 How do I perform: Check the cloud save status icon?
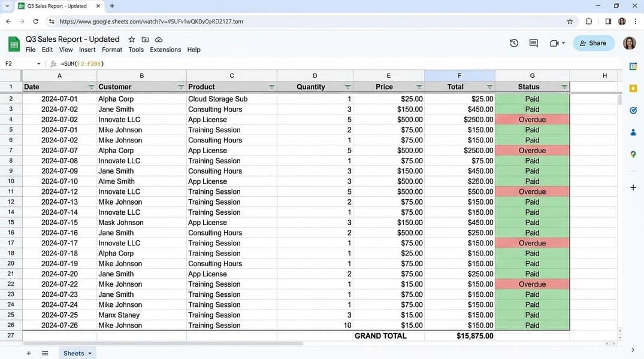point(159,39)
